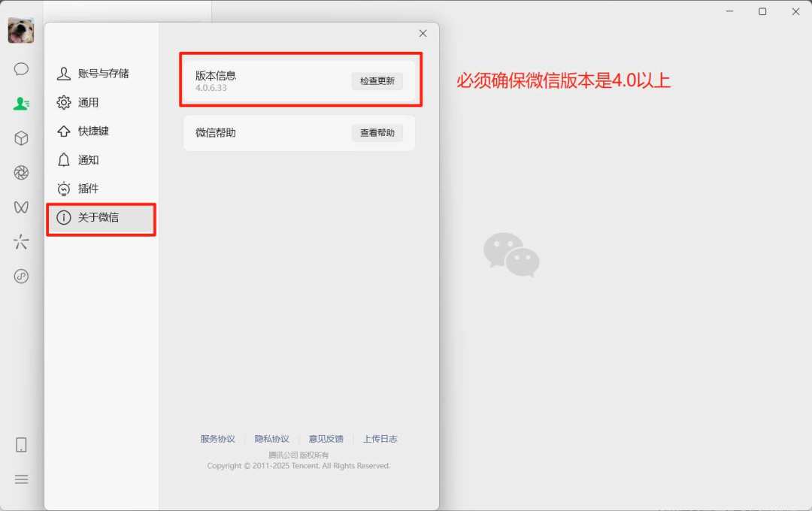Click the profile avatar picture
This screenshot has height=511, width=812.
tap(21, 30)
